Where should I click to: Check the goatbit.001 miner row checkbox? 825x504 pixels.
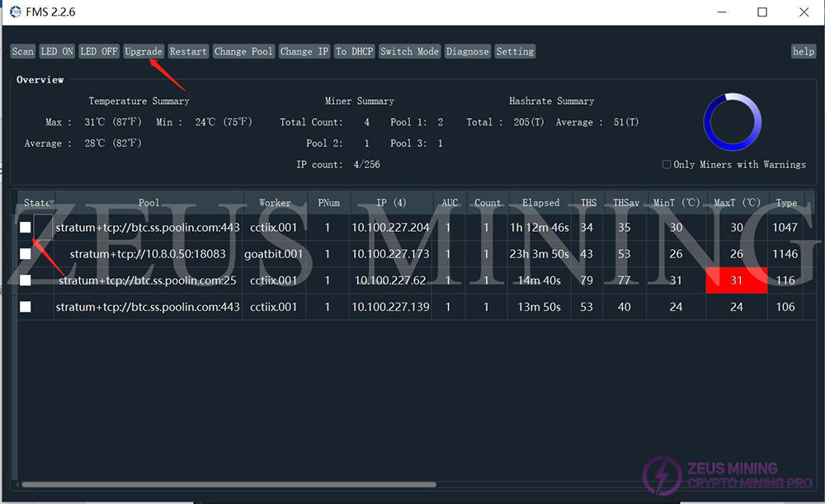pyautogui.click(x=25, y=254)
